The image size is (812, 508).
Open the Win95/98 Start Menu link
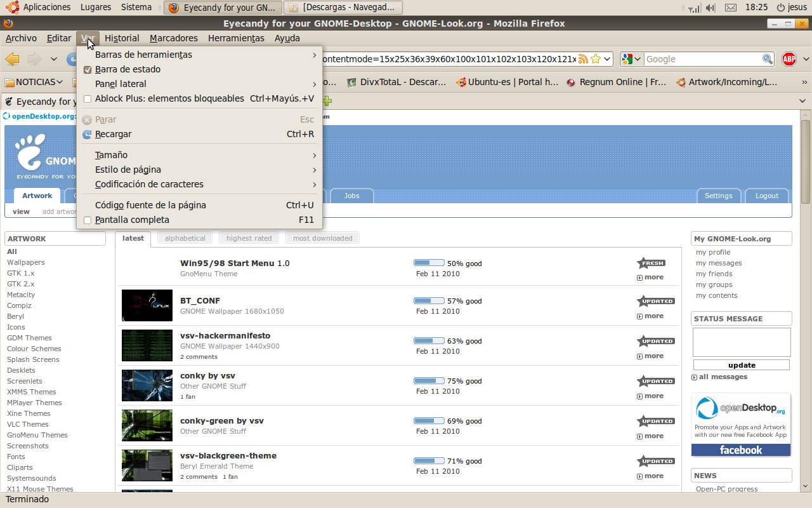235,263
